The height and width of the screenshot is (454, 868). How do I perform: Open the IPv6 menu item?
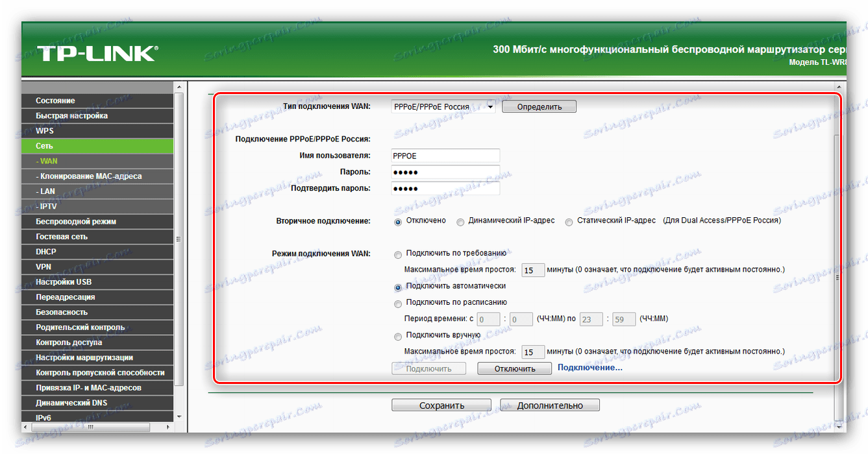(97, 416)
